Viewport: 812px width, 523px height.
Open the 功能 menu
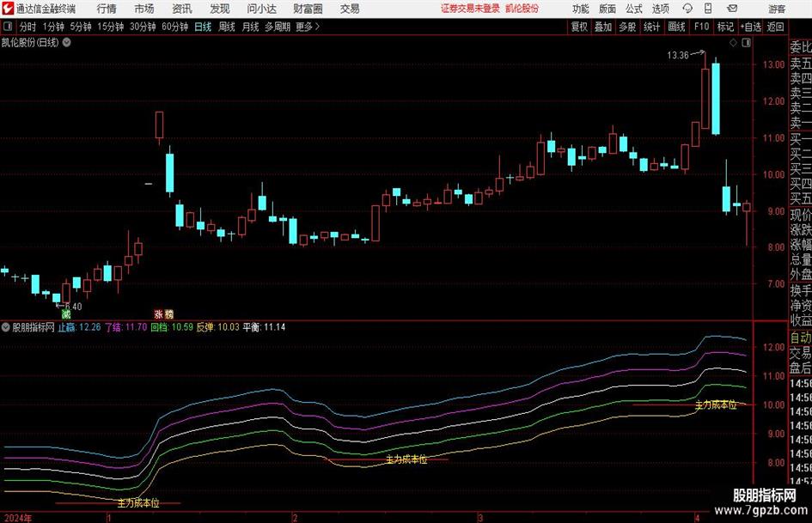click(x=581, y=9)
